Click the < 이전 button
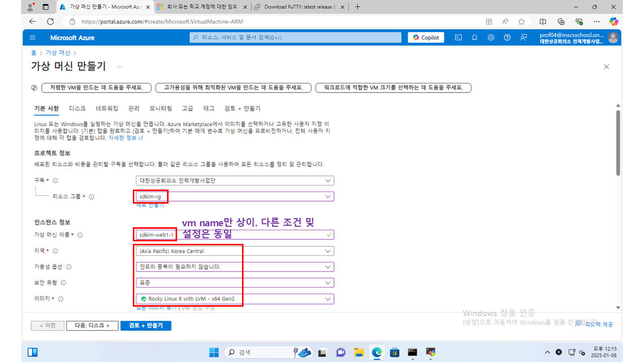 click(x=47, y=326)
